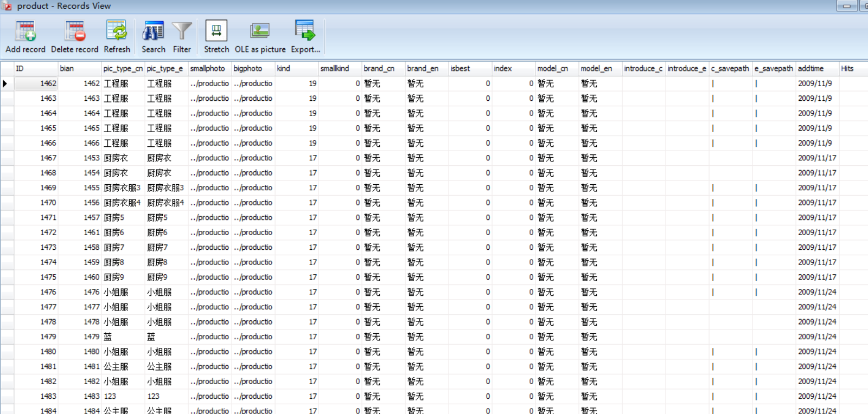Click e_savepath cell in row 1476

click(x=774, y=292)
